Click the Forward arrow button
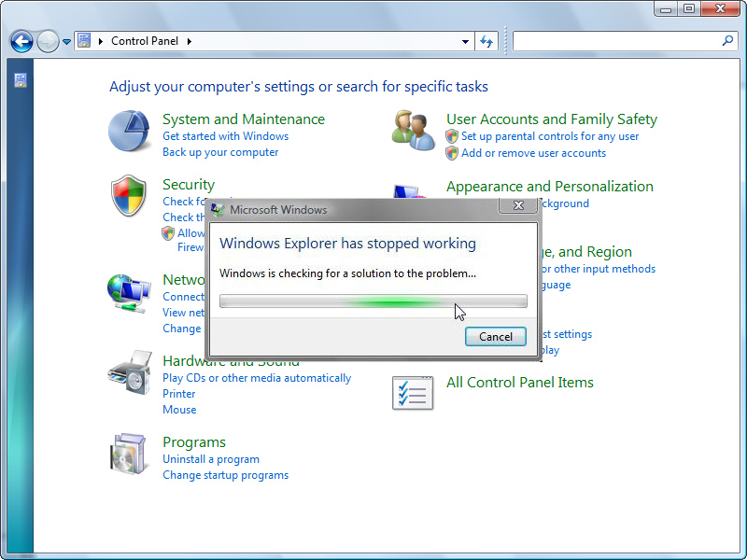This screenshot has height=560, width=747. coord(48,42)
